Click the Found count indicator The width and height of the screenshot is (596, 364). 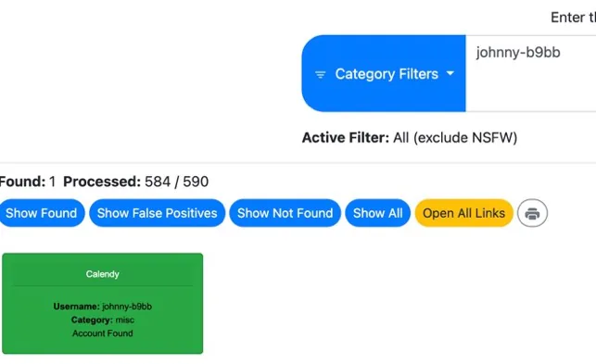(28, 182)
